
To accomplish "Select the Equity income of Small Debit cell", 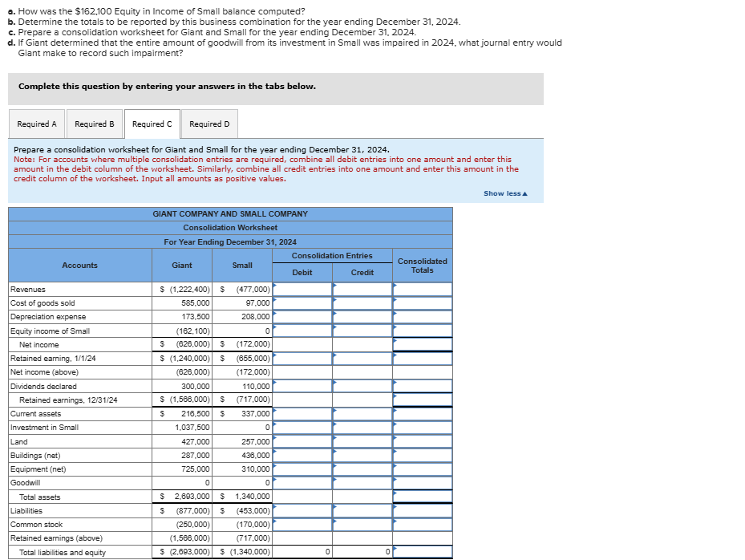I will click(x=303, y=331).
